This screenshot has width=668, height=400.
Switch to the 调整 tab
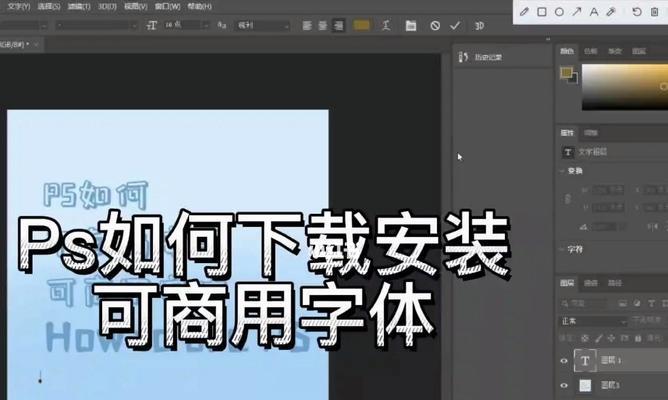pyautogui.click(x=591, y=133)
